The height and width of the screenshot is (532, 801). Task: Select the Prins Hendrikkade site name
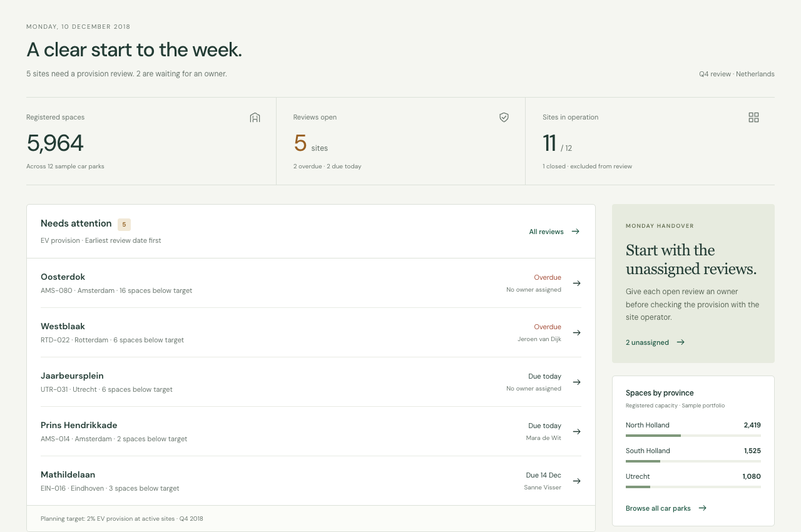79,425
